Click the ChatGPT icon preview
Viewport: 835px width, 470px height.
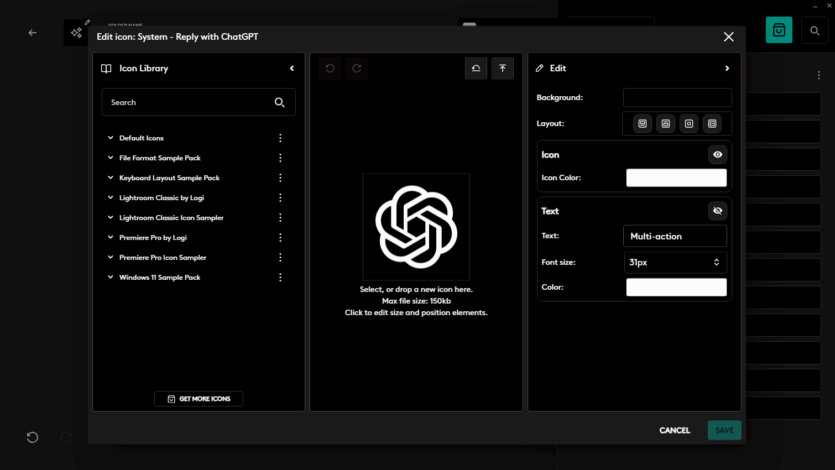point(416,226)
